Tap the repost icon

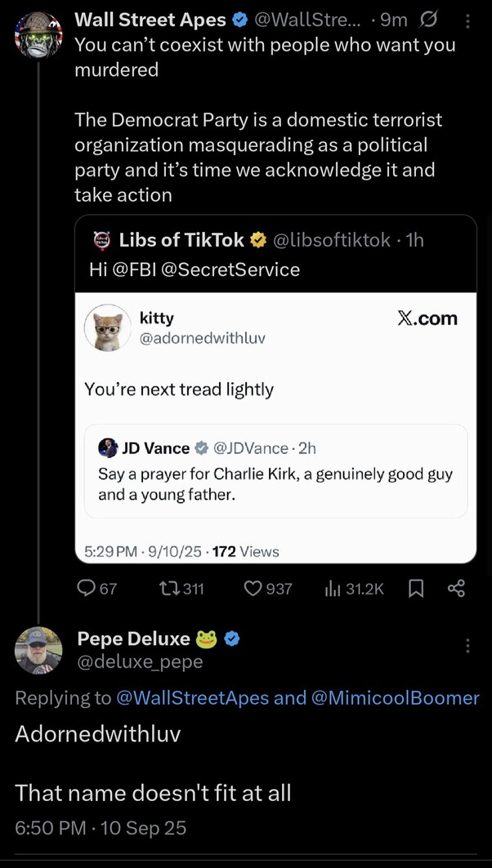click(168, 588)
